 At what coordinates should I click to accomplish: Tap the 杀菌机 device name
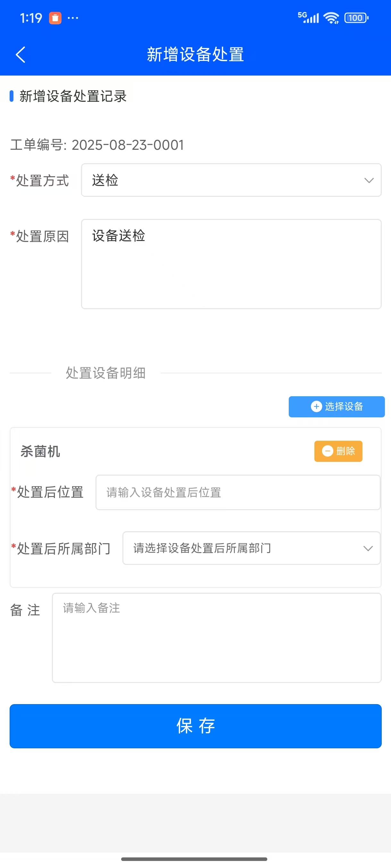coord(40,451)
